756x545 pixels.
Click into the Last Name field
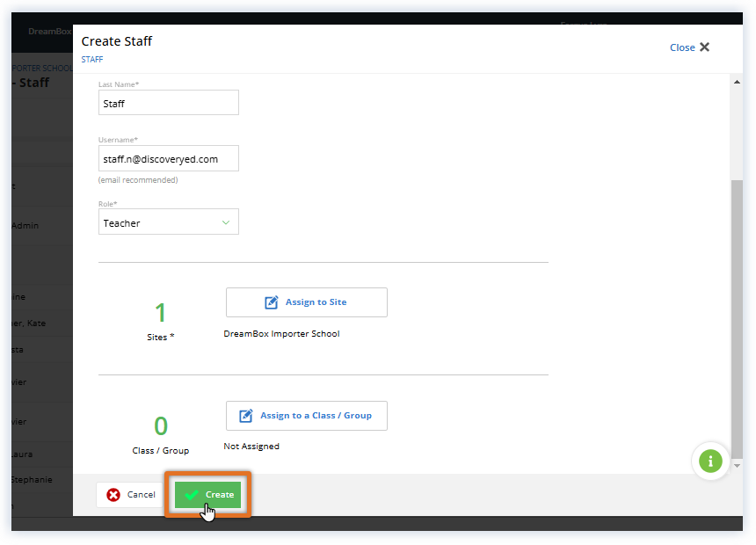click(x=168, y=103)
